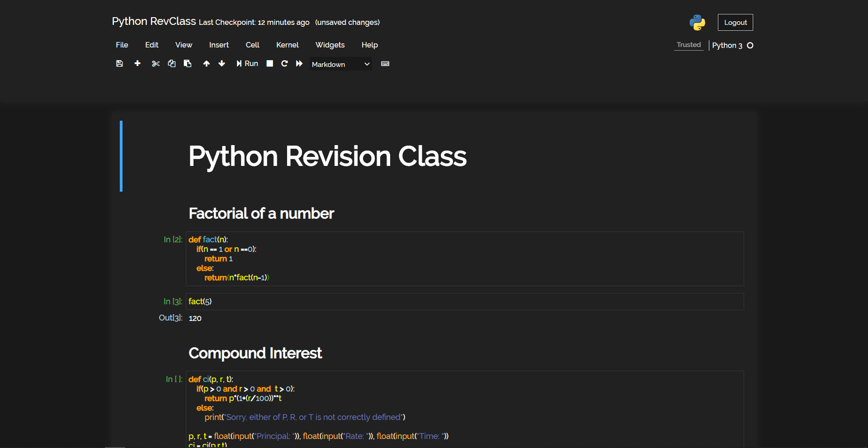Click the save and checkpoint icon
The height and width of the screenshot is (448, 868).
(x=119, y=64)
